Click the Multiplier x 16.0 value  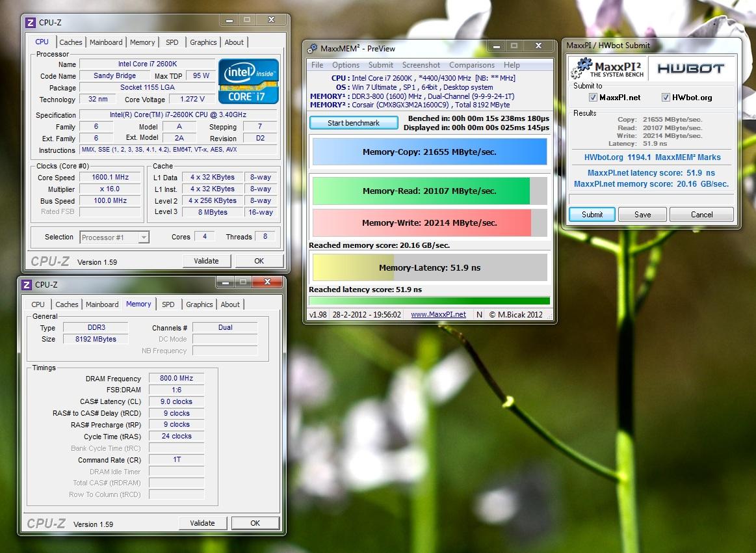point(110,189)
